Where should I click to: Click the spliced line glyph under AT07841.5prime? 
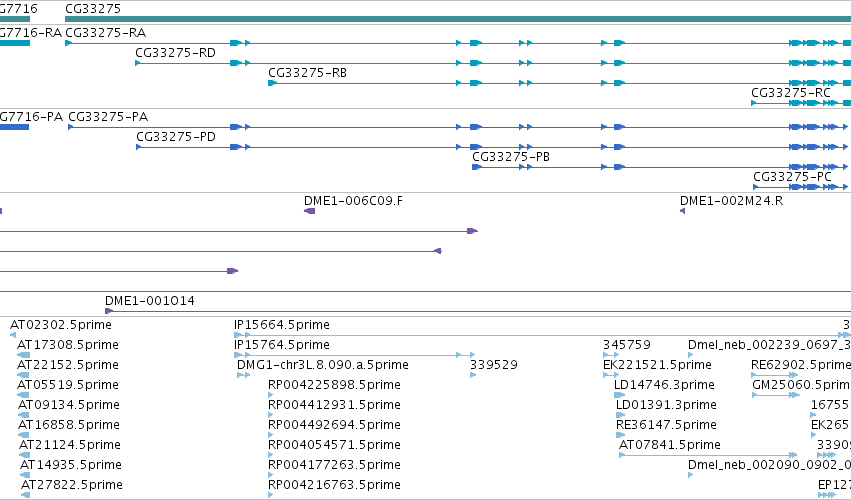pos(708,455)
